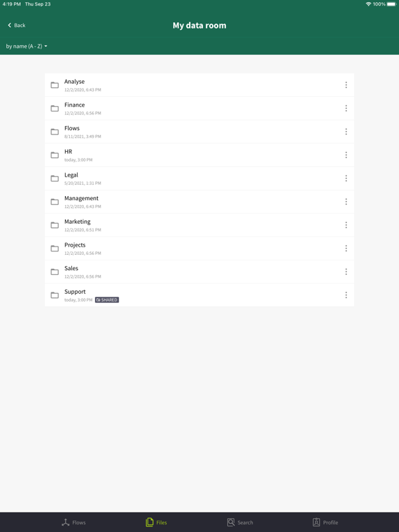Viewport: 399px width, 532px height.
Task: Open more options for Analyse folder
Action: coord(346,85)
